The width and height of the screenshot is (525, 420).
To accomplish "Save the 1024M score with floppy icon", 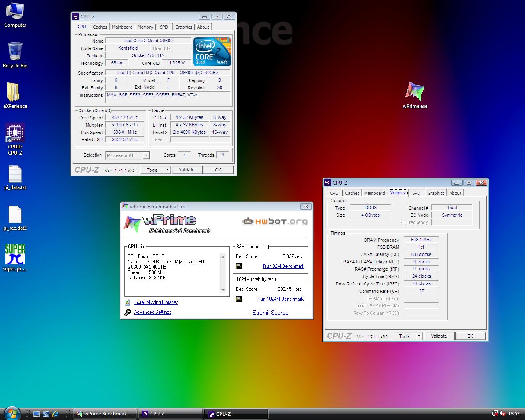I will (x=239, y=299).
